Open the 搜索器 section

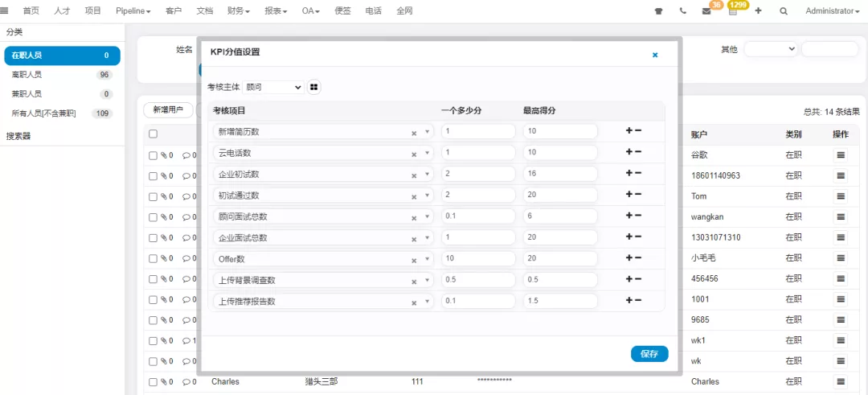coord(18,136)
